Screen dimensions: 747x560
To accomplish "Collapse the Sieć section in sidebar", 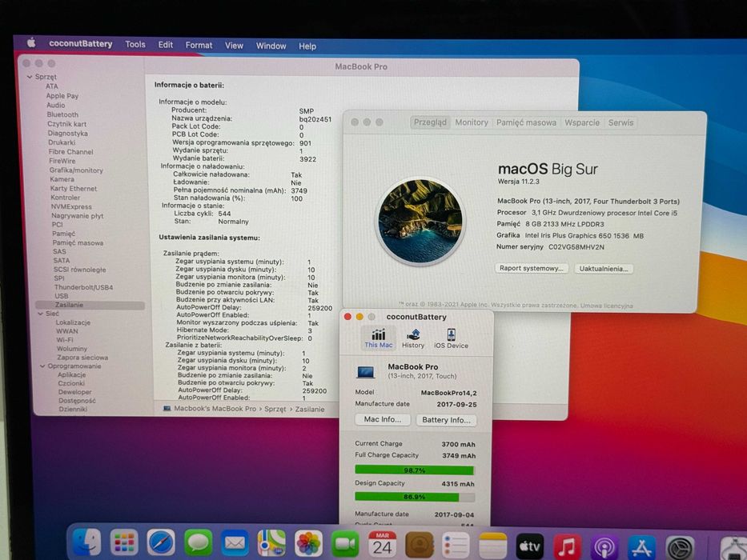I will coord(41,314).
